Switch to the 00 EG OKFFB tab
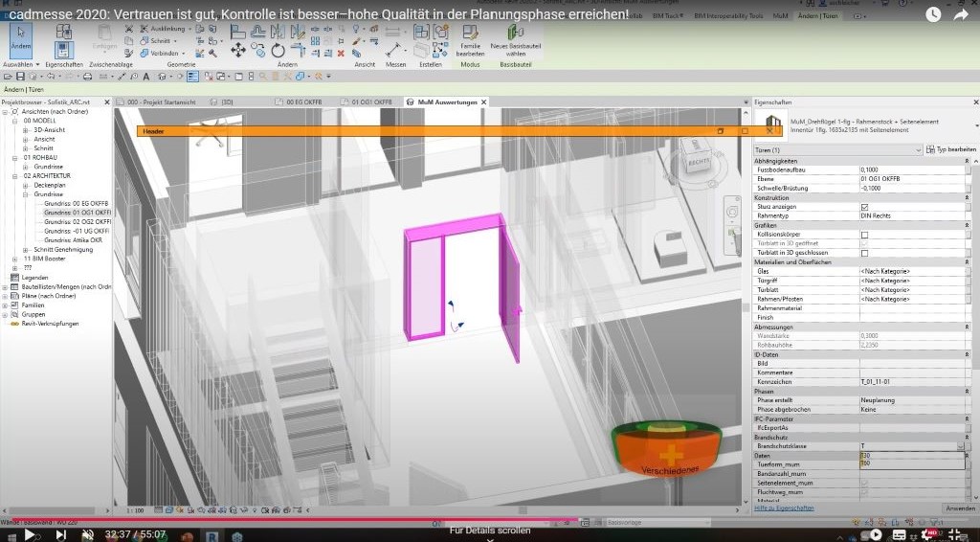980x542 pixels. click(304, 102)
